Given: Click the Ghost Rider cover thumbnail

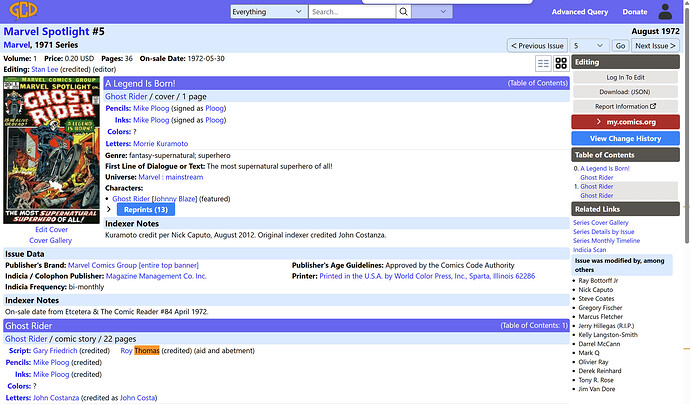Looking at the screenshot, I should tap(51, 150).
